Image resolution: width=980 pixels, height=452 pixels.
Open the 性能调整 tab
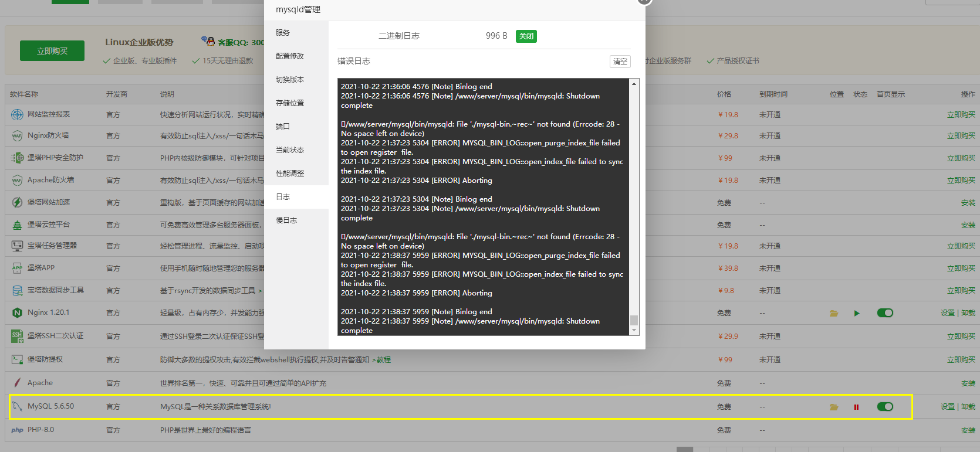(x=296, y=174)
